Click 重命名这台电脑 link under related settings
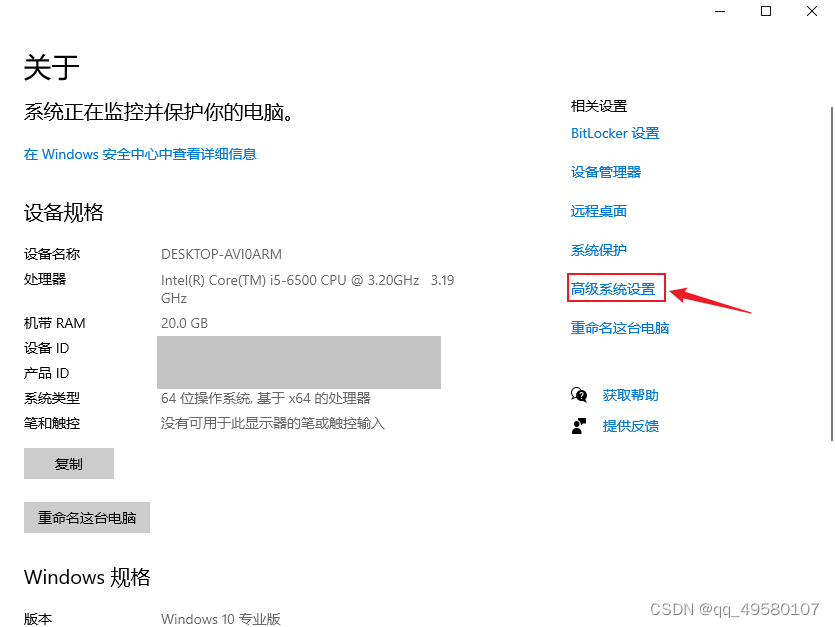The width and height of the screenshot is (835, 627). point(620,328)
